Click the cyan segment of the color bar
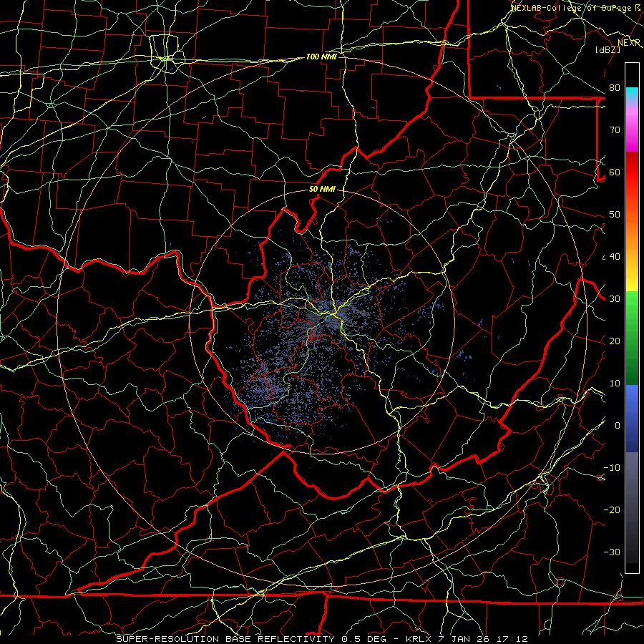644x644 pixels. pyautogui.click(x=632, y=94)
